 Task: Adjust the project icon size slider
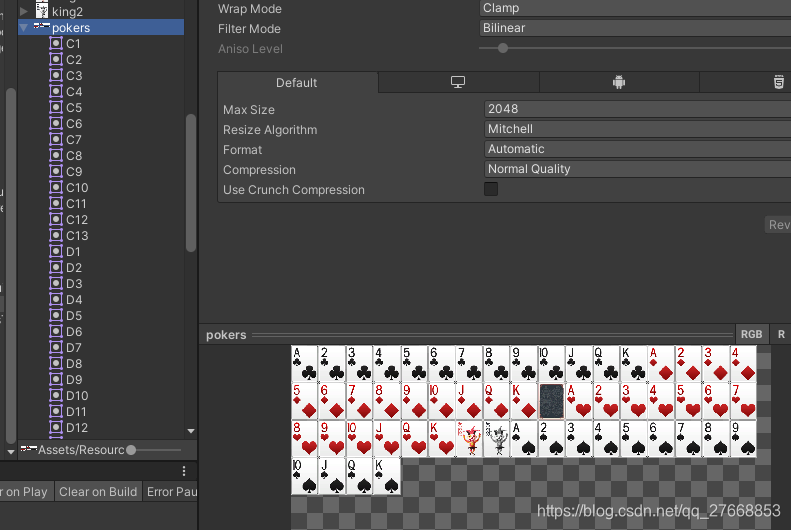pyautogui.click(x=131, y=450)
